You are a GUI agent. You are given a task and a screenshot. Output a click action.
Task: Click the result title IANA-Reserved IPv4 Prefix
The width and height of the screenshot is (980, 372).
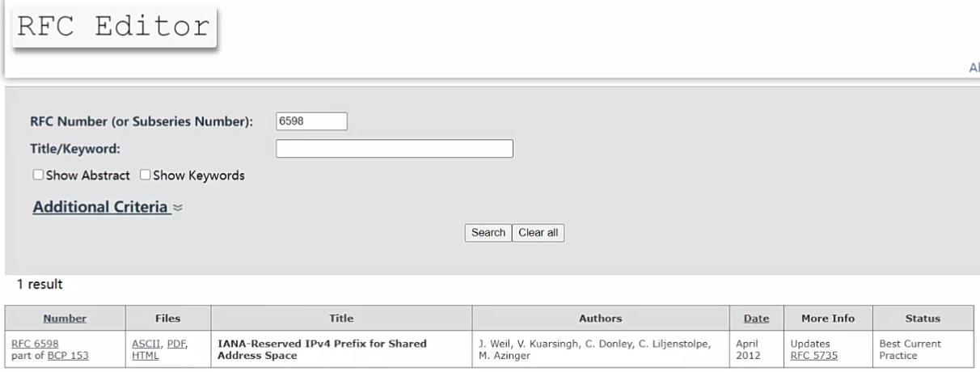tap(323, 349)
